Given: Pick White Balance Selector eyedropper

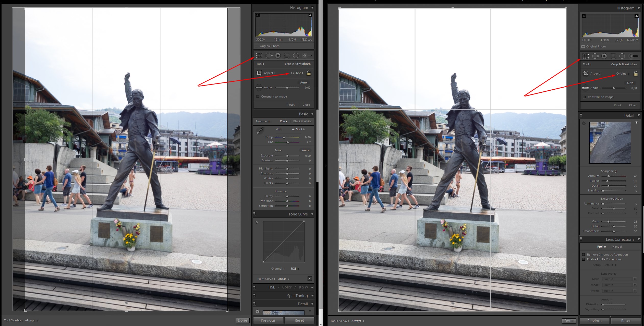Looking at the screenshot, I should pos(260,131).
